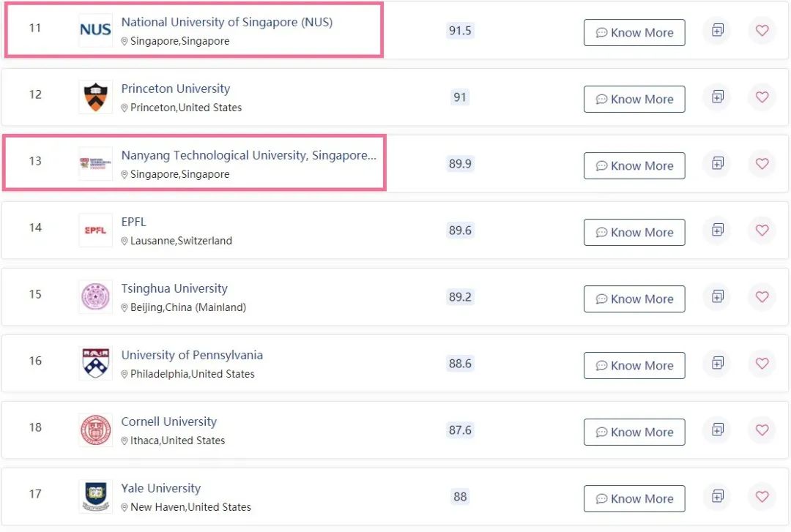Toggle the heart for Nanyang Technological University
The image size is (791, 532).
click(x=762, y=164)
